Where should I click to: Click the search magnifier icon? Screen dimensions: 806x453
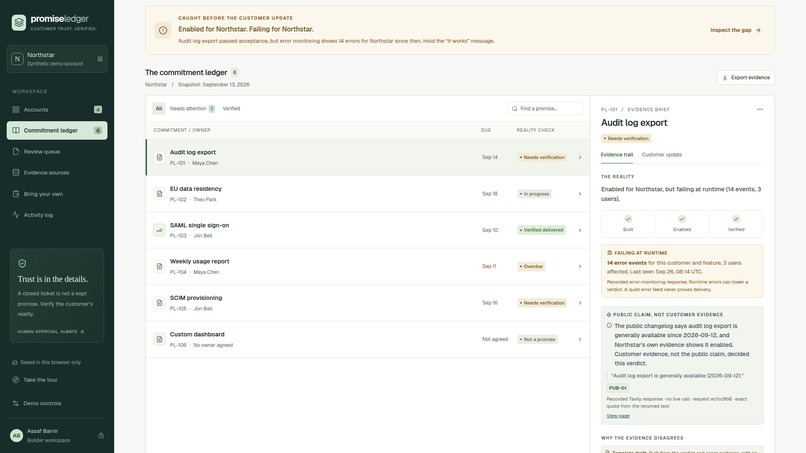[515, 108]
